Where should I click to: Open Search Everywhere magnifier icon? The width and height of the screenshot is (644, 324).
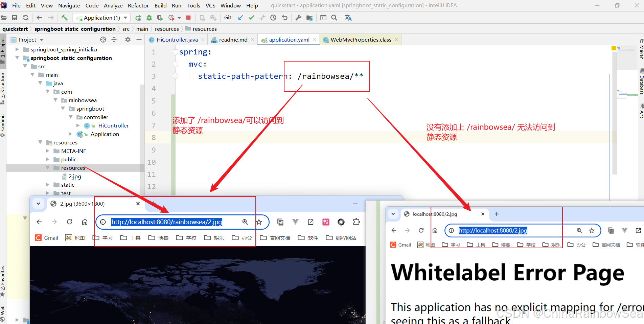[x=334, y=18]
